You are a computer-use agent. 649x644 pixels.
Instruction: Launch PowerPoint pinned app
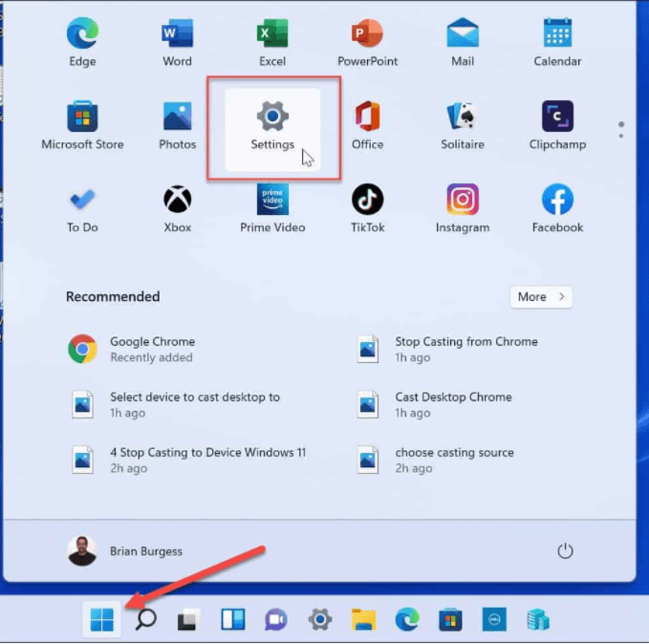click(x=368, y=42)
